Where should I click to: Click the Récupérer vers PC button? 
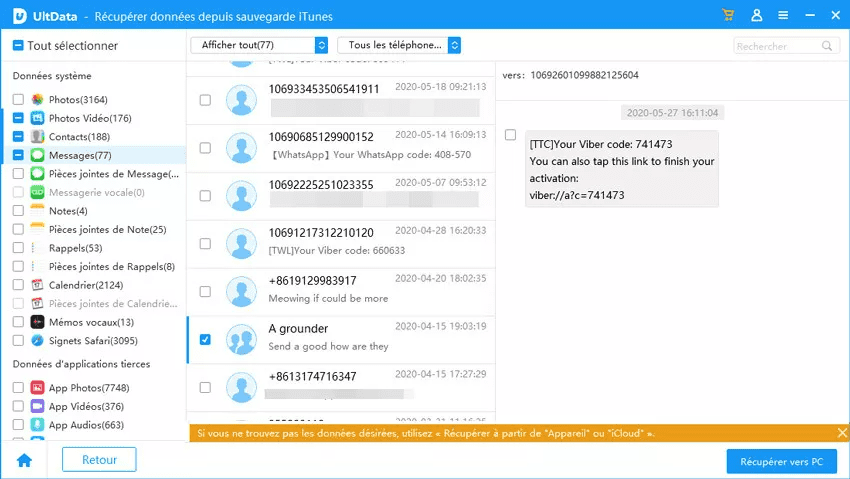[x=781, y=461]
